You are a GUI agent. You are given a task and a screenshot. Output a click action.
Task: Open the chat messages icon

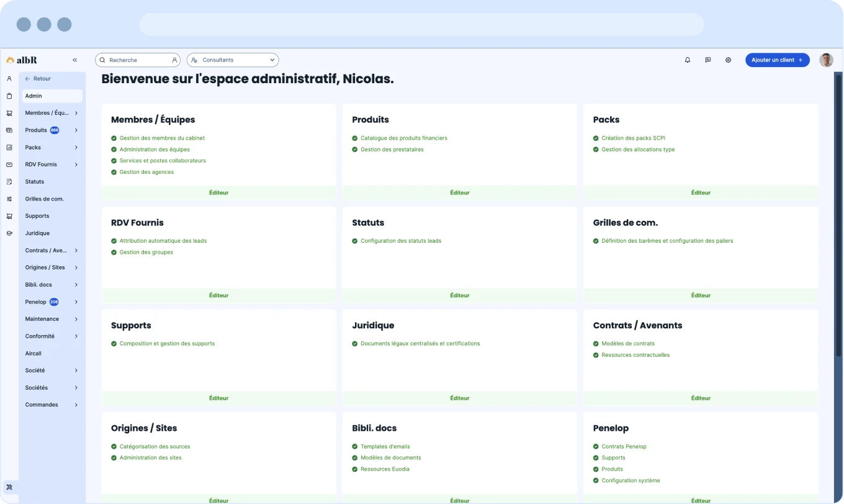[707, 60]
